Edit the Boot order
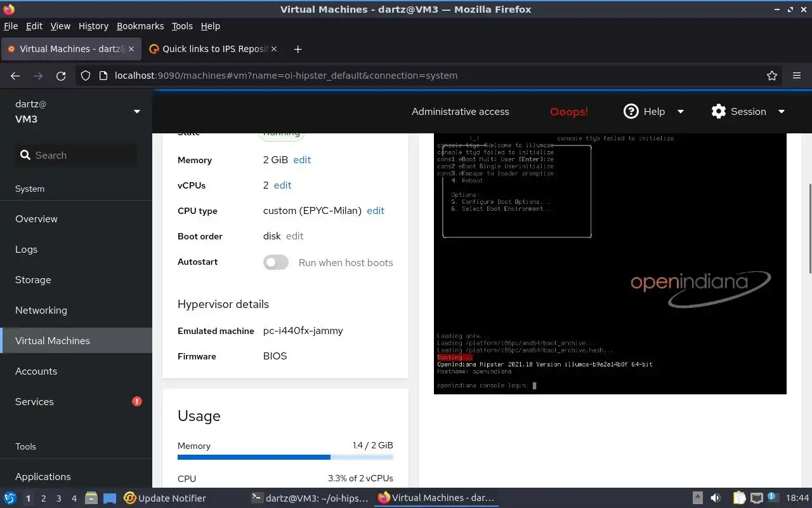 [294, 236]
